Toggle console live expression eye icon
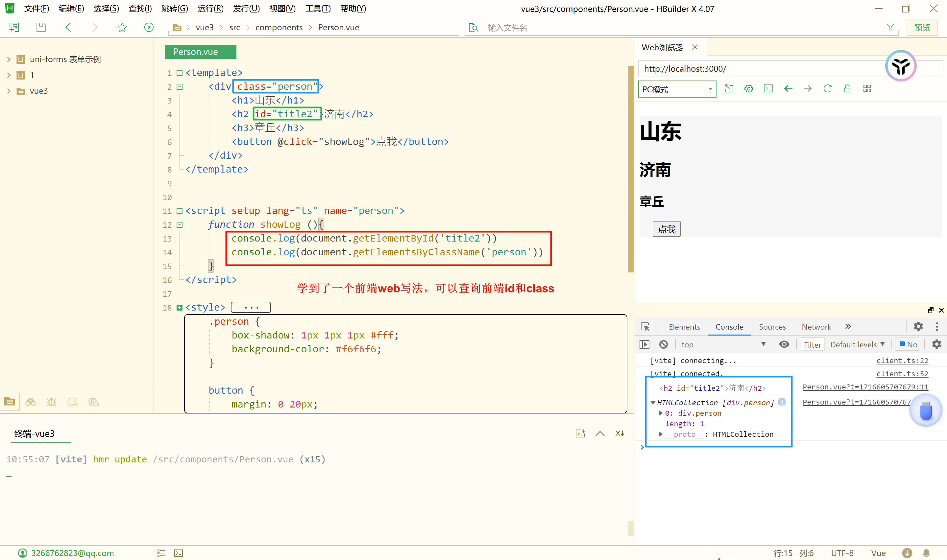This screenshot has height=560, width=947. click(x=784, y=344)
